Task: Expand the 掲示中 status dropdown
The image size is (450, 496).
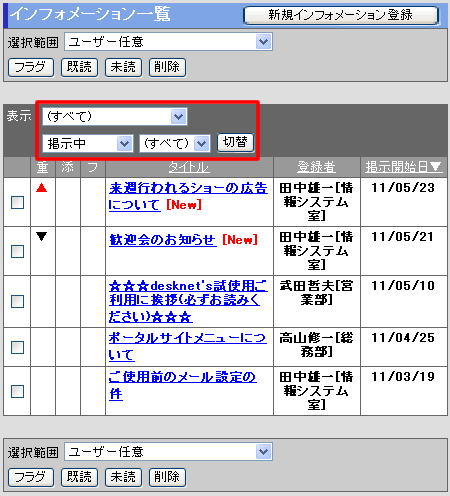Action: pyautogui.click(x=88, y=144)
